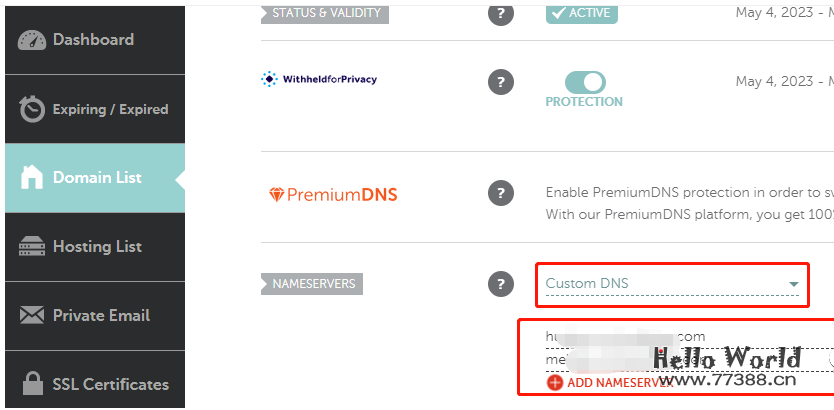Viewport: 834px width, 410px height.
Task: Click the red plus Add Nameserver icon
Action: tap(555, 382)
